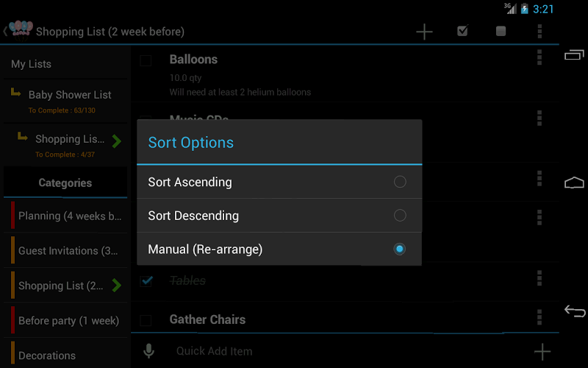
Task: Select the Manual (Re-arrange) radio option
Action: click(x=399, y=250)
